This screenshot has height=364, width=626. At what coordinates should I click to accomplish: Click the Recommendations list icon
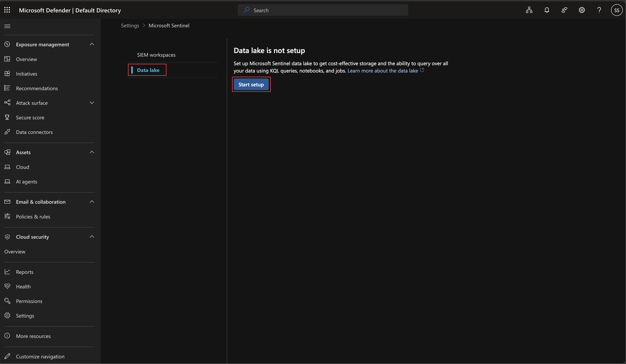7,88
